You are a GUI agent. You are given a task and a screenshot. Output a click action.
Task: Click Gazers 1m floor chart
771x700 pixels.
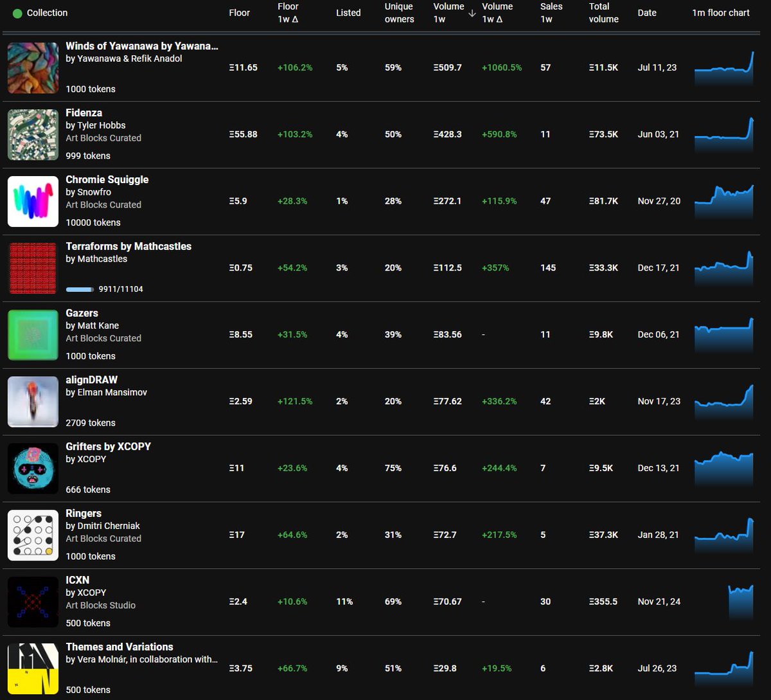(724, 335)
